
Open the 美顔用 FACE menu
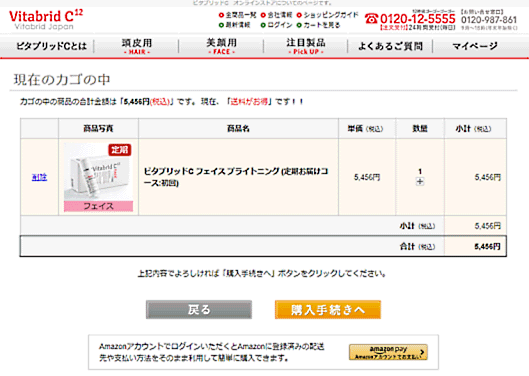click(x=221, y=46)
